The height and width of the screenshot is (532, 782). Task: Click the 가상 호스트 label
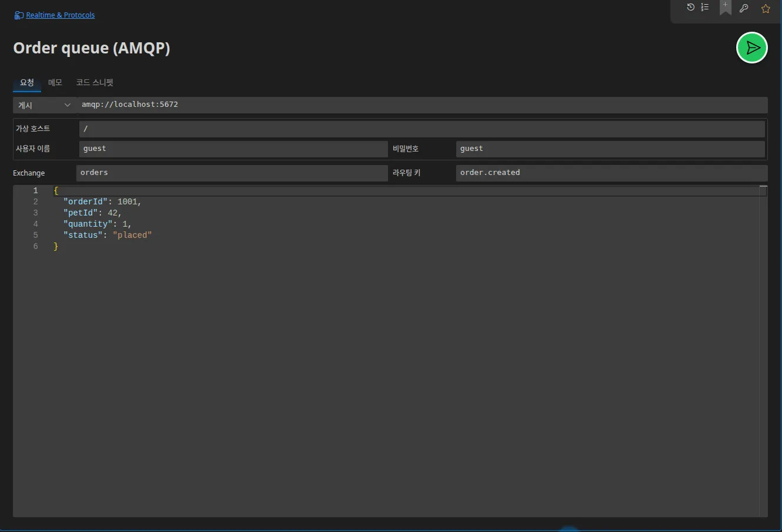tap(33, 129)
